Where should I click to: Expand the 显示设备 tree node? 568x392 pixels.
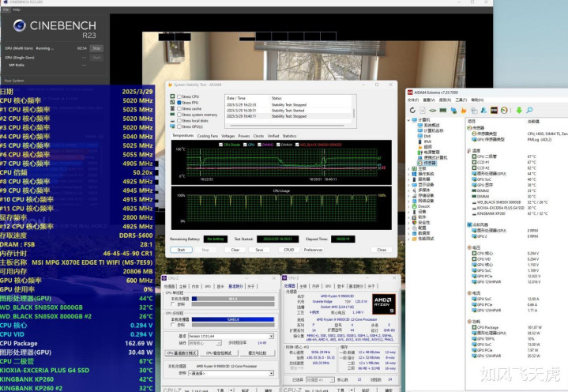coord(408,185)
